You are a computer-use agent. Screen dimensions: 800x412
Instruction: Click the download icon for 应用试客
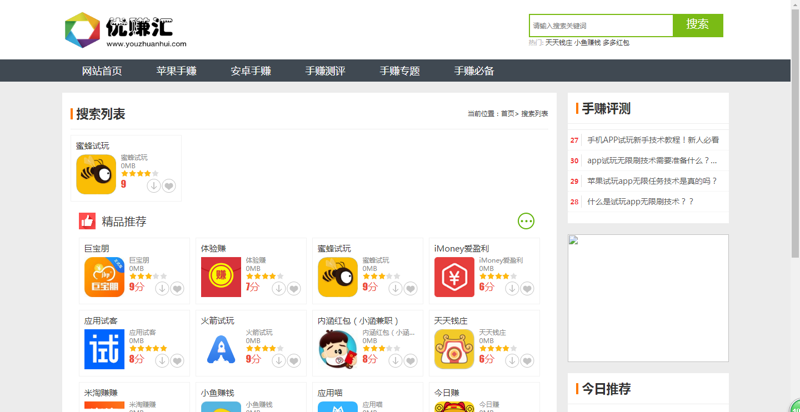click(x=162, y=361)
